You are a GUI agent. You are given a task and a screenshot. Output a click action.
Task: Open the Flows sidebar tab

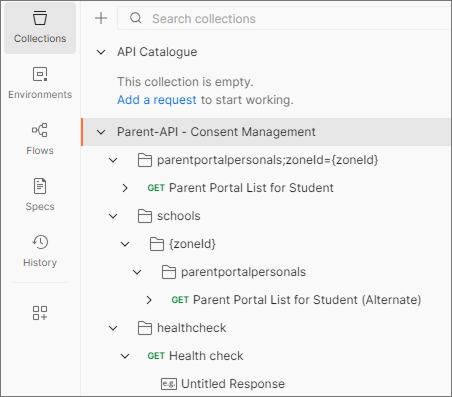tap(40, 139)
